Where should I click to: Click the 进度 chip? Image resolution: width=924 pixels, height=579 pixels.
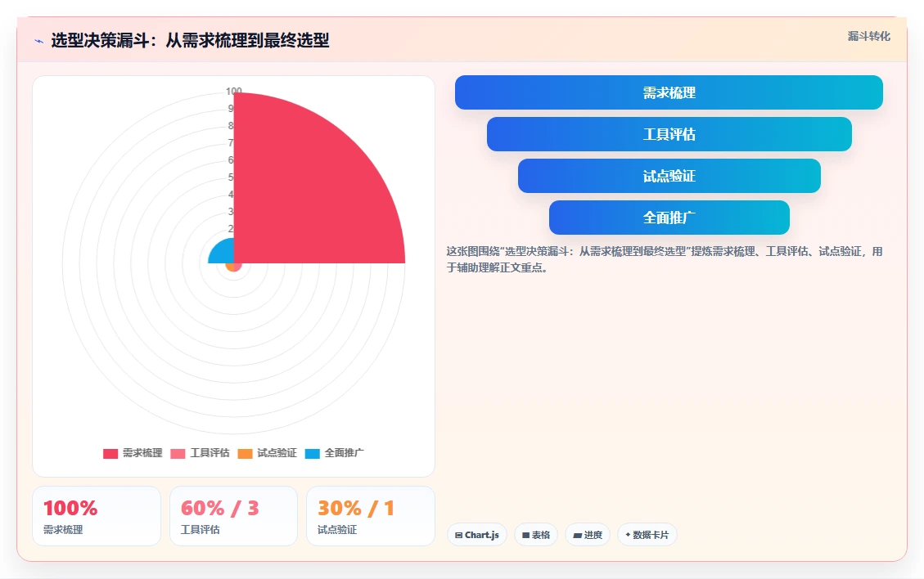click(588, 535)
